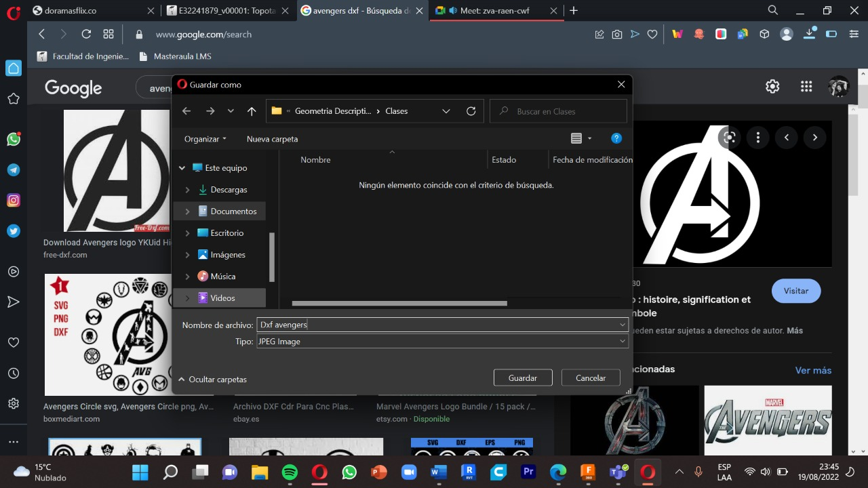Click Google Lens icon on Avengers preview
Image resolution: width=868 pixels, height=488 pixels.
click(730, 138)
